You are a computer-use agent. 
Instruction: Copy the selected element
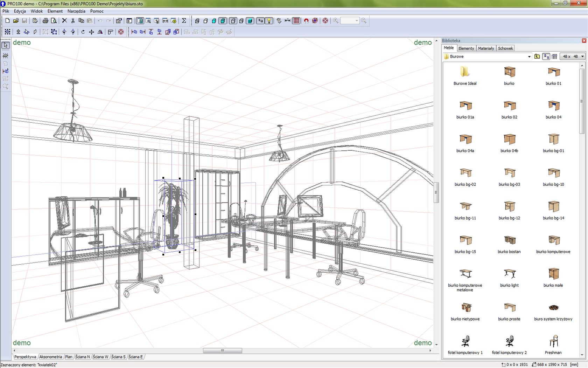pos(81,21)
